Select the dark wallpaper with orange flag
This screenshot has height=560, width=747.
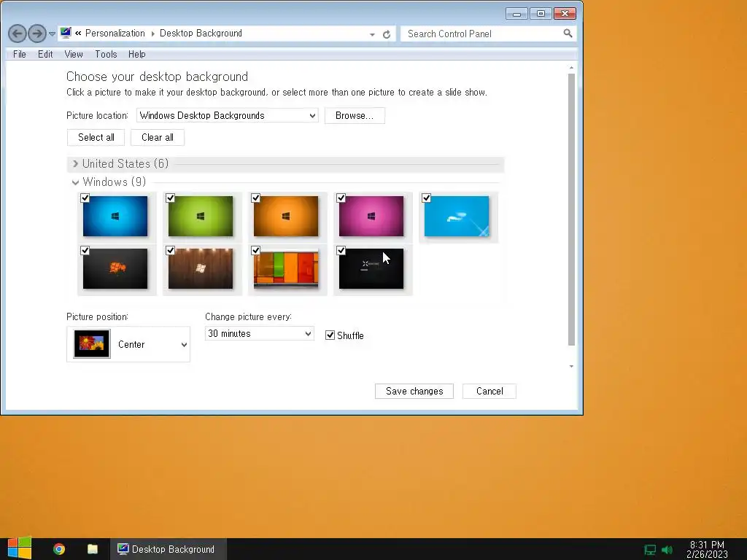click(x=115, y=268)
